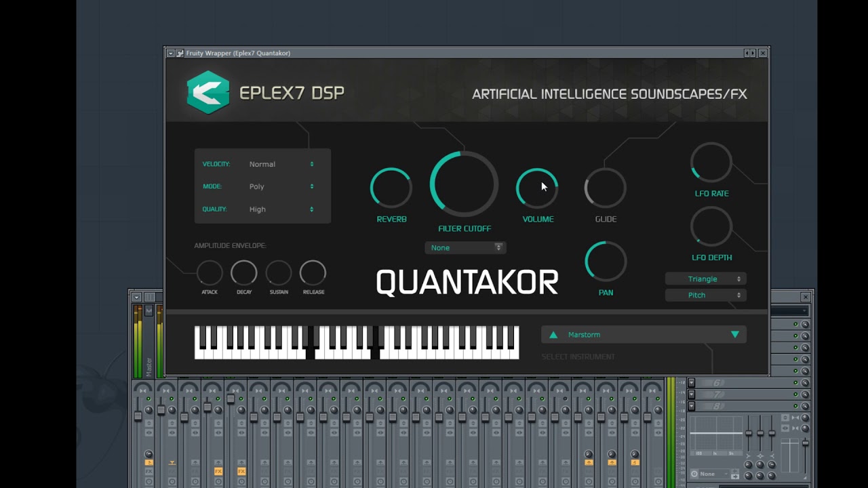Click the "AMPLITUDE ENVELOPE:" label
Screen dimensions: 868x488
230,245
